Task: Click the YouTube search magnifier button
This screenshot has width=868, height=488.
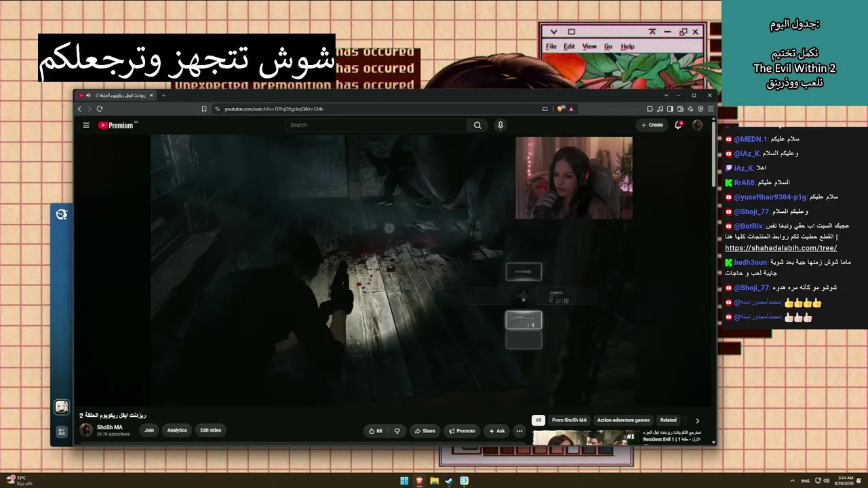Action: (x=477, y=125)
